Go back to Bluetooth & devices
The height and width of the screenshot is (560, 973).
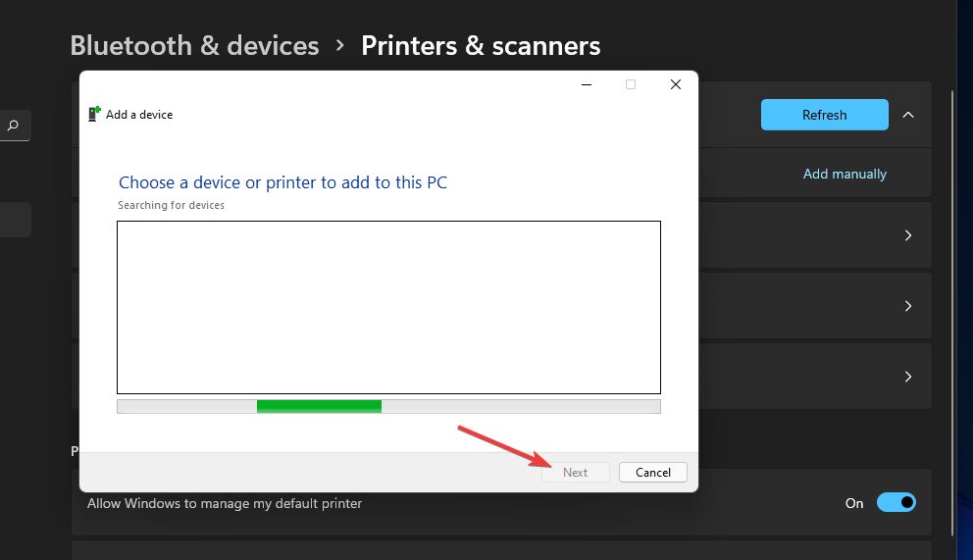click(x=194, y=45)
